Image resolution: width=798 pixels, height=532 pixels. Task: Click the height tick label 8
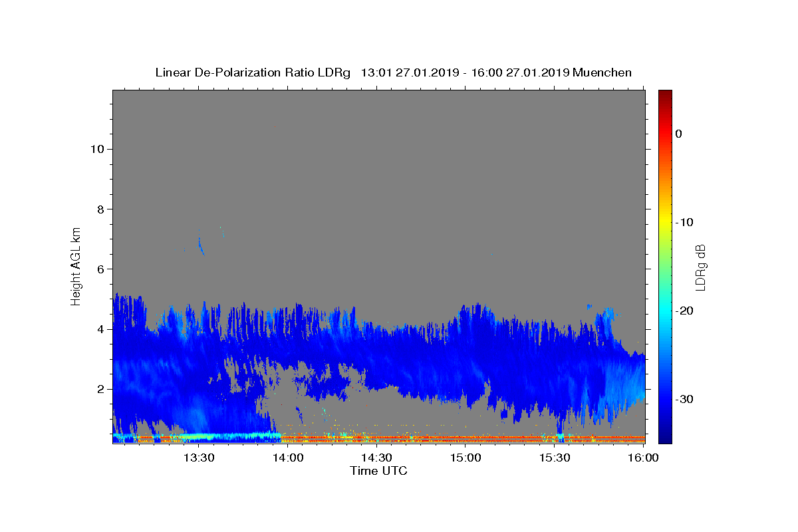click(100, 209)
